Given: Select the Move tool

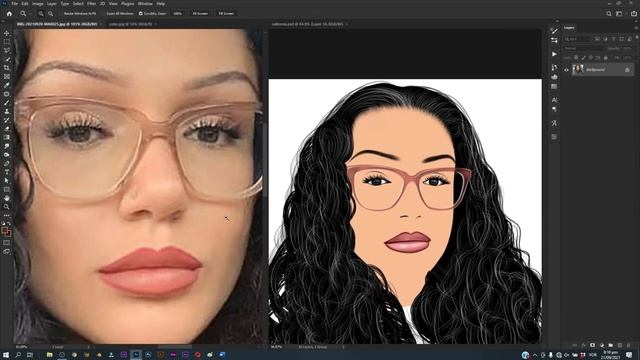Looking at the screenshot, I should click(x=7, y=33).
